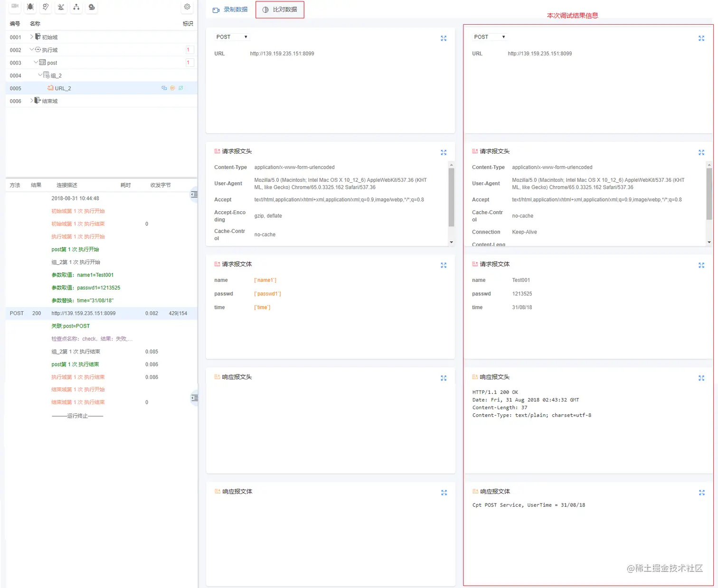718x588 pixels.
Task: Click the "运行终止" log line
Action: click(77, 416)
